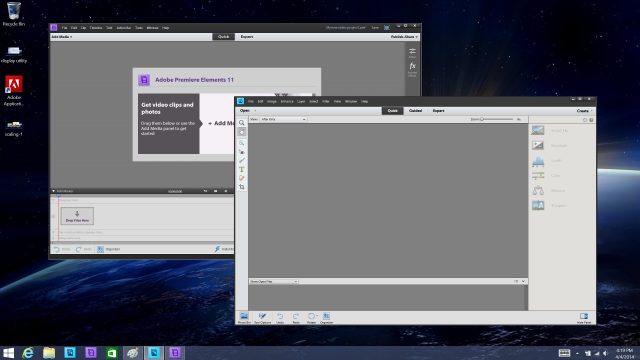Open the Smart Fix adjustment
Viewport: 640px width, 360px height.
(x=550, y=131)
